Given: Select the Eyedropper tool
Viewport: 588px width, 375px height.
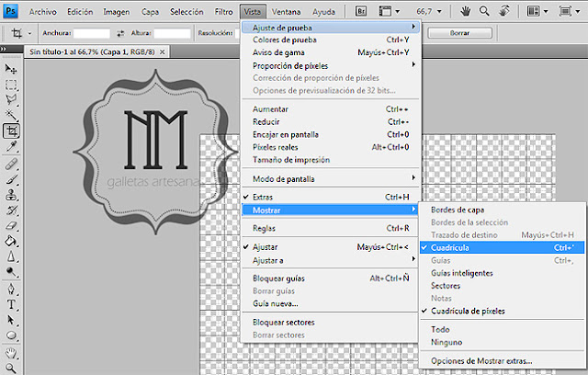Looking at the screenshot, I should 11,147.
